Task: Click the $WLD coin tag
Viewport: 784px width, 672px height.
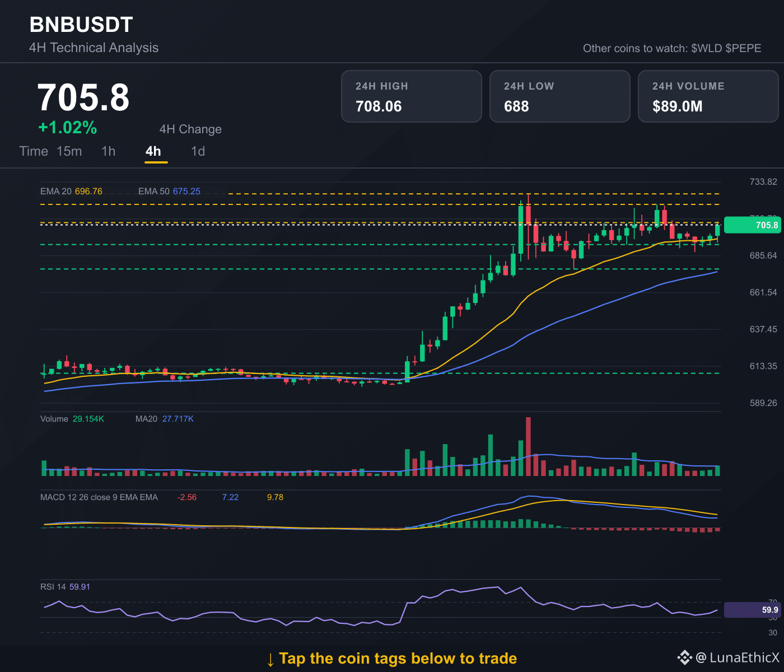Action: click(x=707, y=48)
